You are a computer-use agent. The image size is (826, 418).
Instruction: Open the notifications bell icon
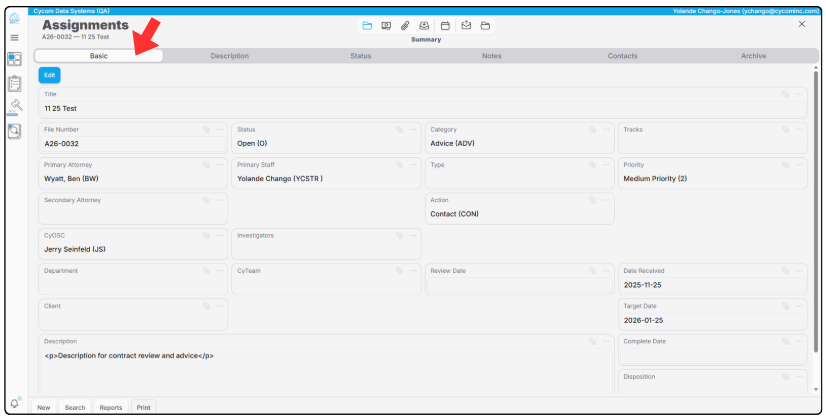(x=15, y=403)
